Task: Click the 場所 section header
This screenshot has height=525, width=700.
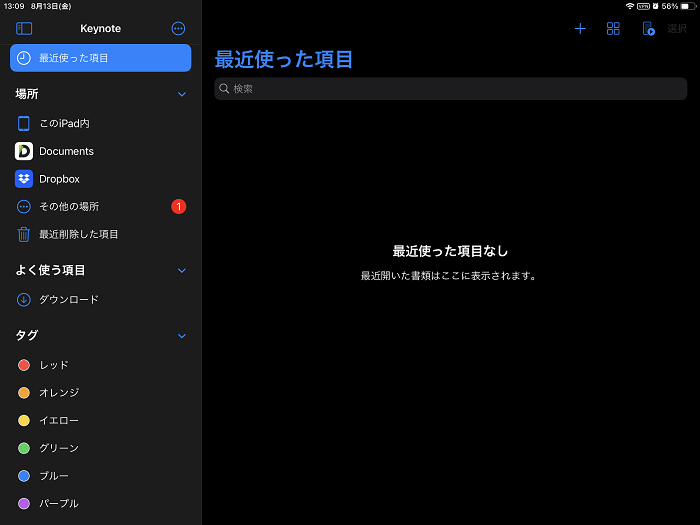Action: pos(27,94)
